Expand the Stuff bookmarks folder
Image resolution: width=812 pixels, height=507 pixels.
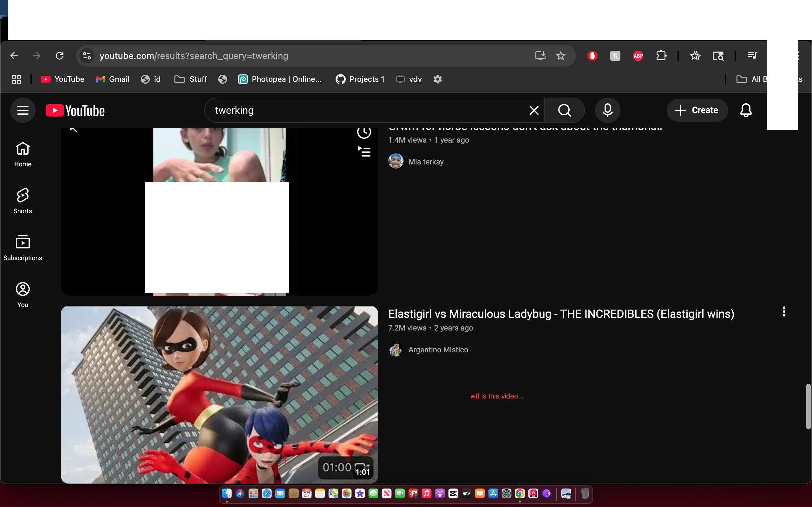[191, 79]
